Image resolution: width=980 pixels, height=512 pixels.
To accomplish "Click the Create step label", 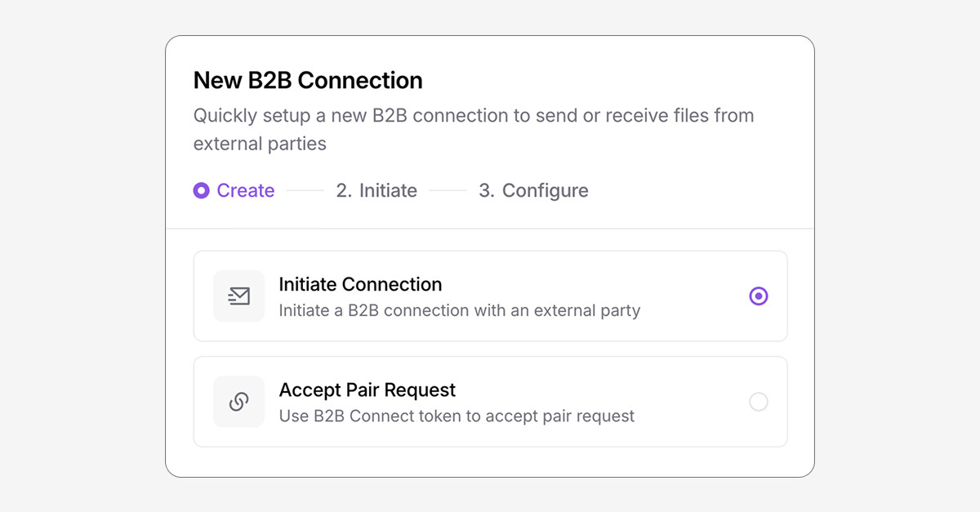I will click(245, 190).
